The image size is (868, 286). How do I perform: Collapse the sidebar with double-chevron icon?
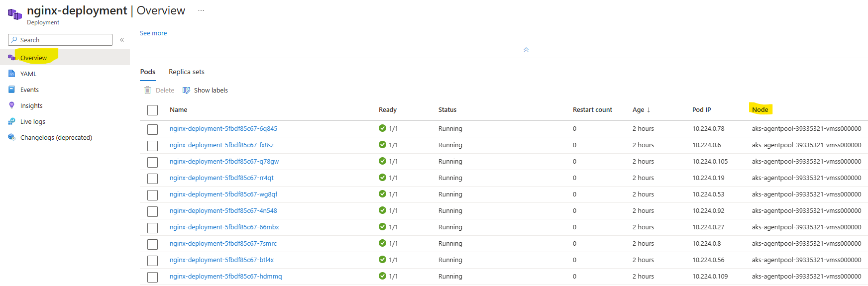coord(122,40)
